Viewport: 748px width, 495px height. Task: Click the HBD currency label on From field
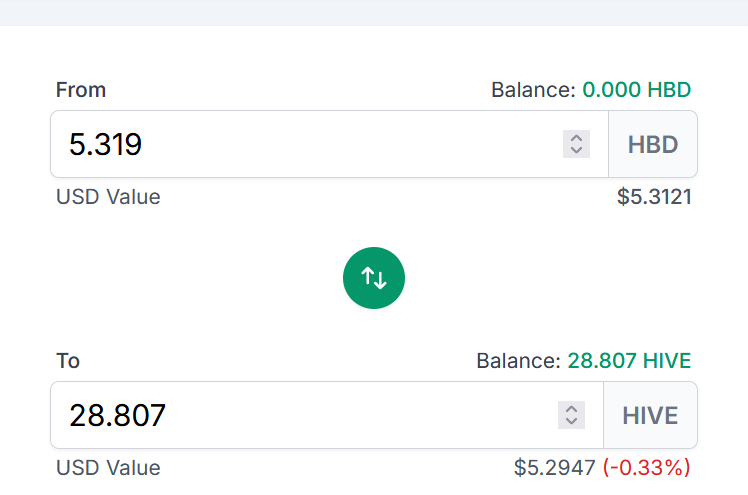[653, 144]
